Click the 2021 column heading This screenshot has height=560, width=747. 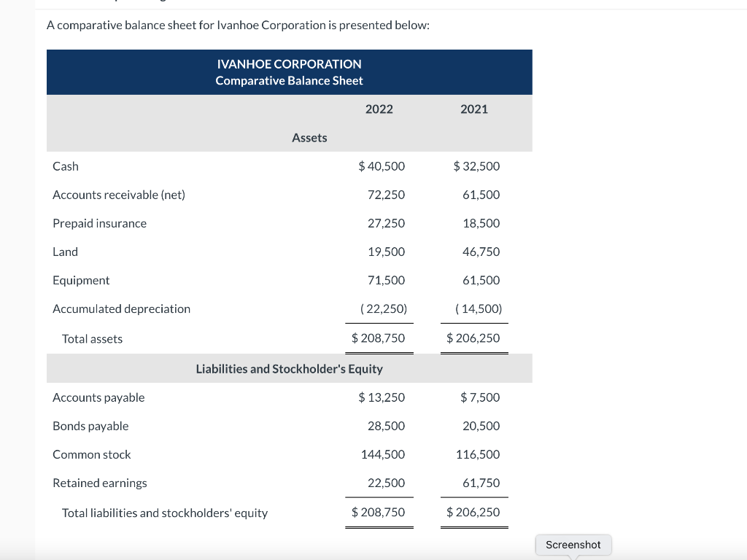(473, 109)
